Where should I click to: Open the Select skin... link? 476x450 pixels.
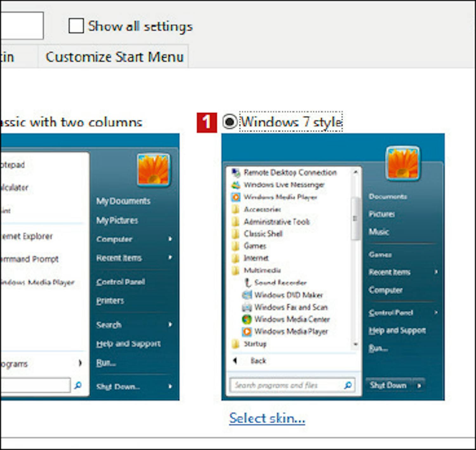click(x=267, y=418)
